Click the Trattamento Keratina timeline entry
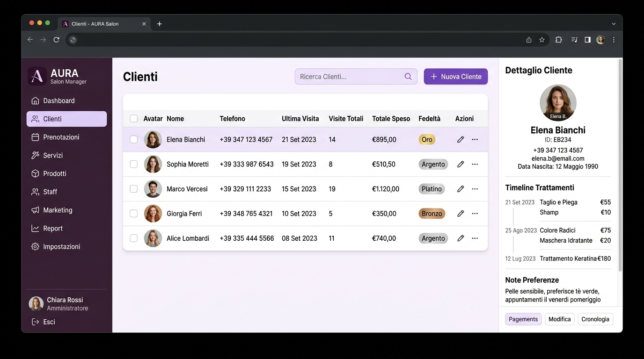Viewport: 644px width, 359px height. [568, 258]
